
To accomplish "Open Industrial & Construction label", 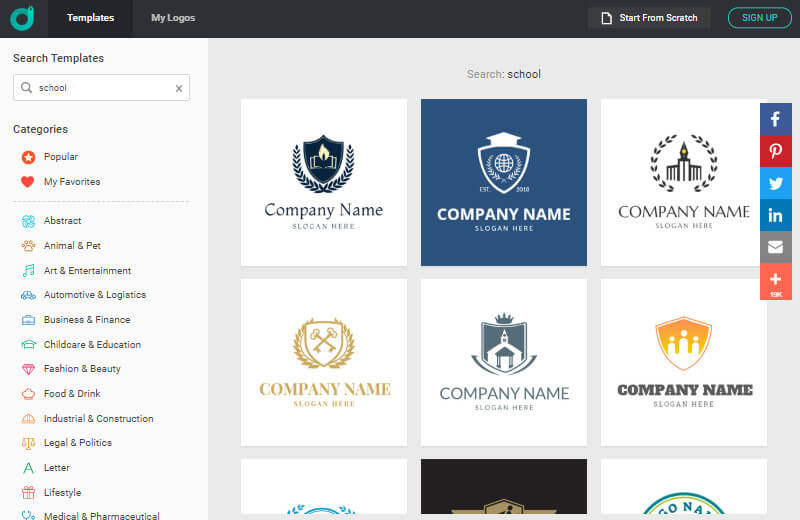I will pyautogui.click(x=98, y=418).
